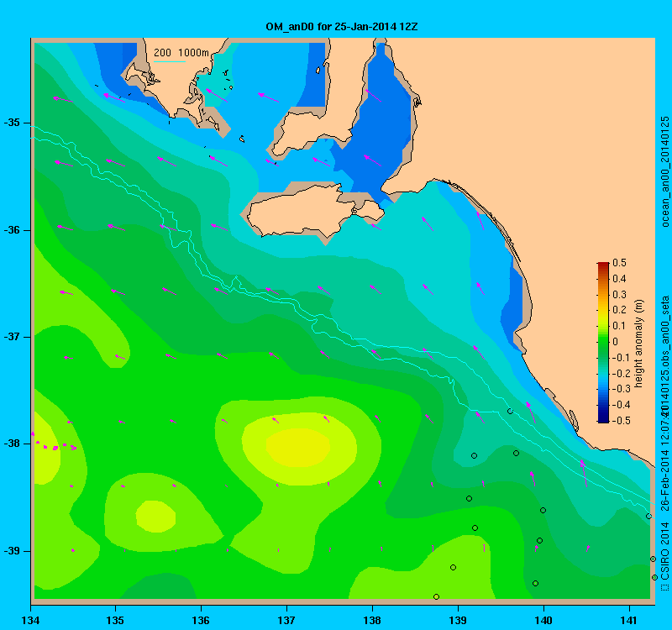
Task: Click the "200 1000m" depth contour legend text
Action: 181,52
